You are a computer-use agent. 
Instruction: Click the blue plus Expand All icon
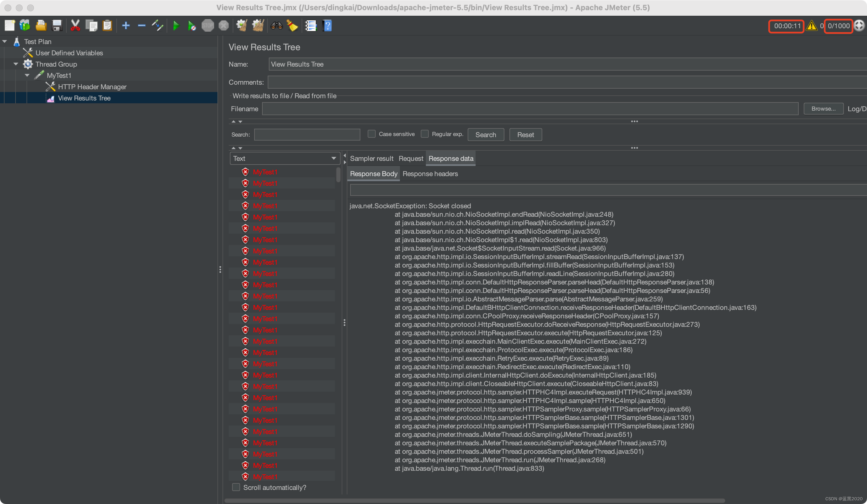[126, 26]
